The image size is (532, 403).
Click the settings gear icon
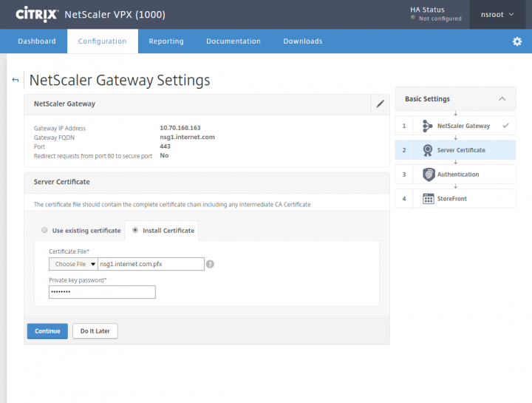tap(517, 41)
